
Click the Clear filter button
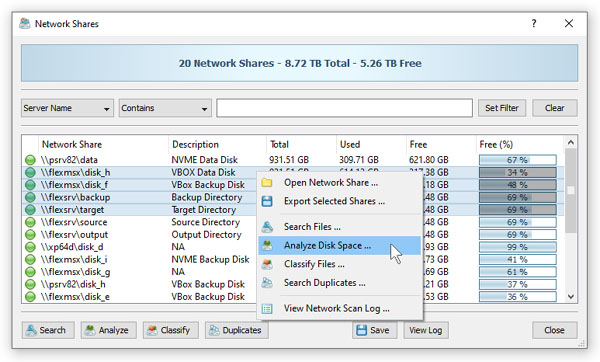click(554, 108)
